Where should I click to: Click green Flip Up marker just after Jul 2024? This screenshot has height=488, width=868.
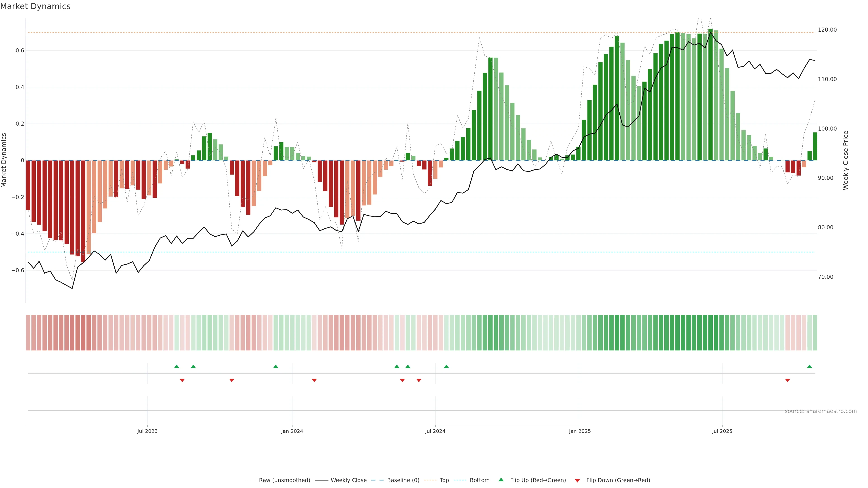tap(446, 366)
